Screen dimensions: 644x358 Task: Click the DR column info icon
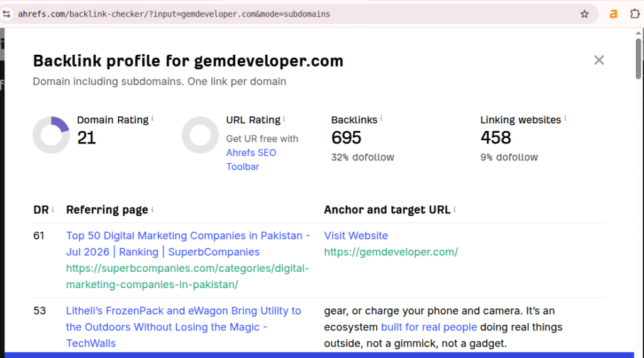pyautogui.click(x=53, y=210)
